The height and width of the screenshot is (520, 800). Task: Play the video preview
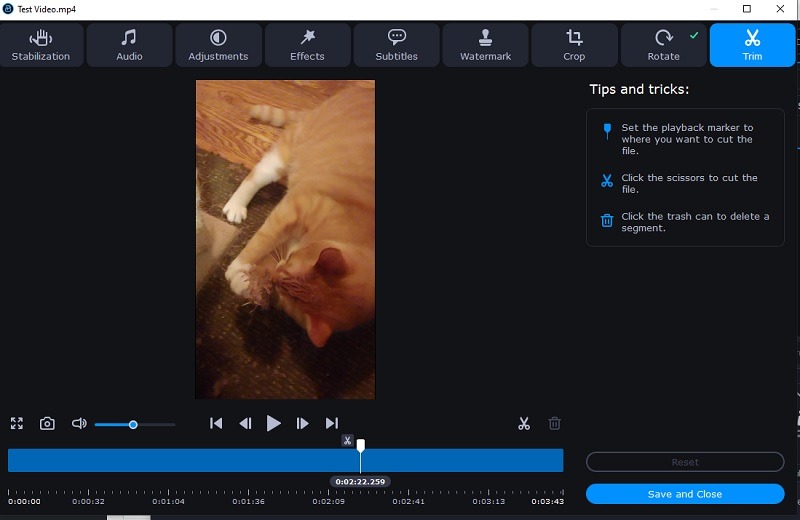point(273,423)
